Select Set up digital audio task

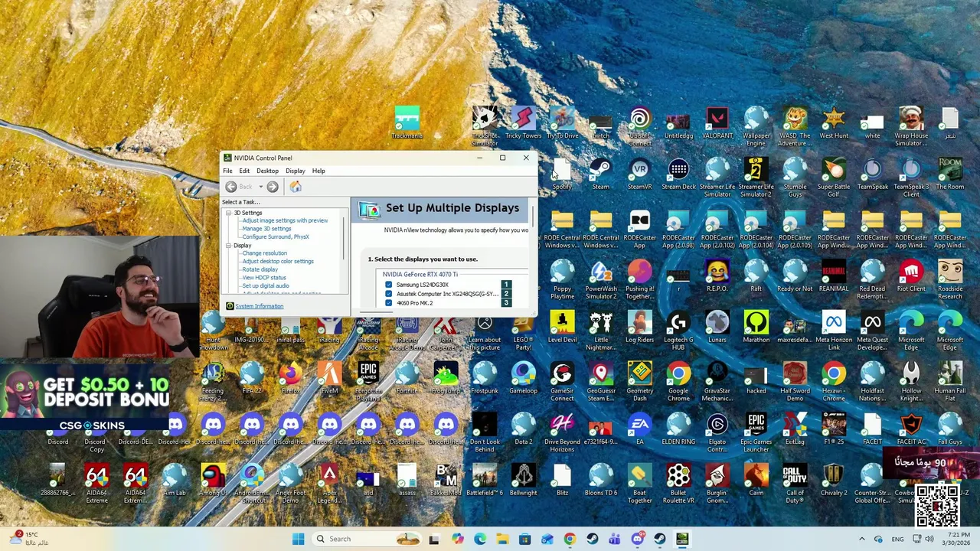pos(266,286)
